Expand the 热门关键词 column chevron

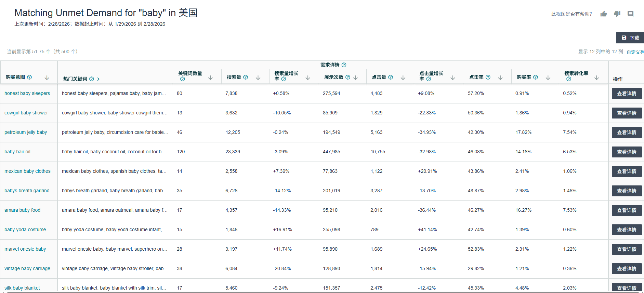click(98, 79)
